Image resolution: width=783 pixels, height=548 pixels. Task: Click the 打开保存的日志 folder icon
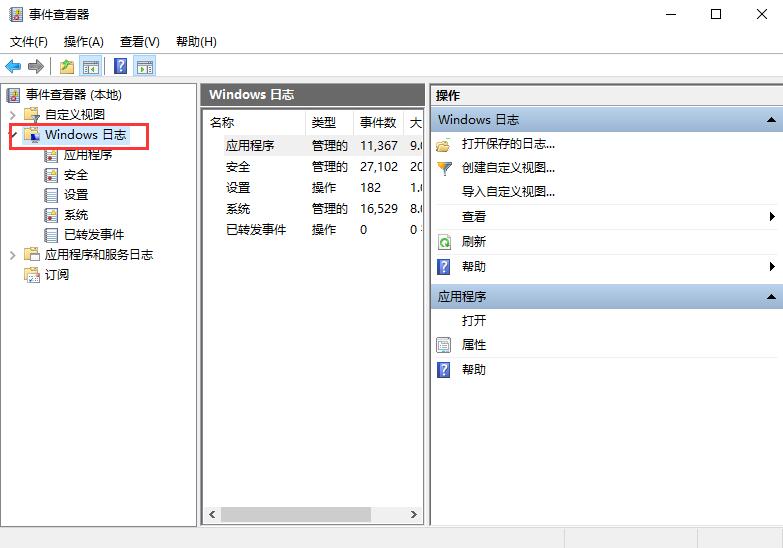[x=444, y=145]
